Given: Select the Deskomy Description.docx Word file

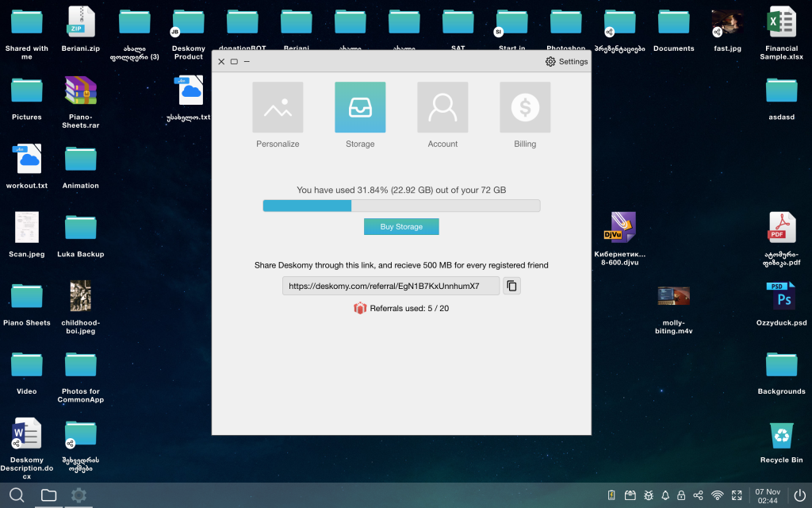Looking at the screenshot, I should (x=27, y=449).
